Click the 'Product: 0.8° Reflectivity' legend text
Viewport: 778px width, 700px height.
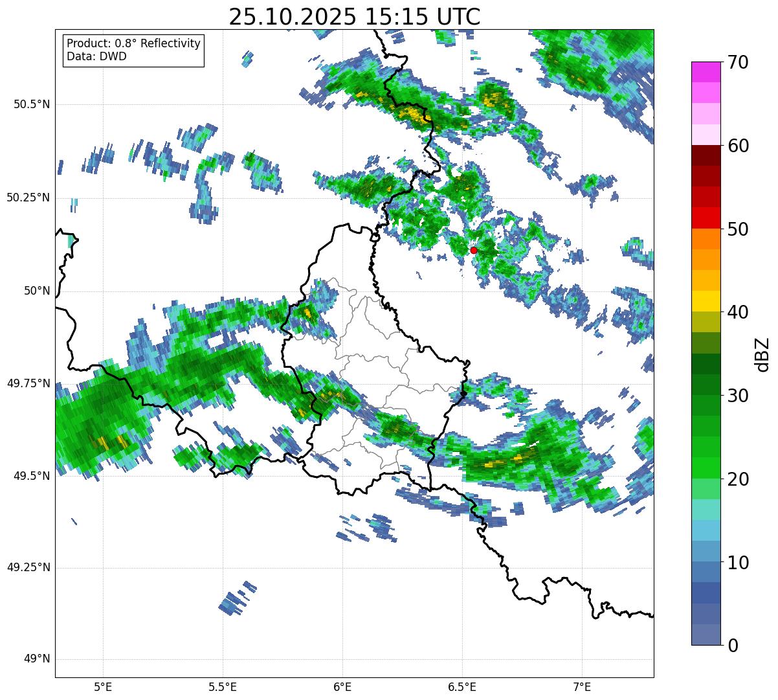134,43
